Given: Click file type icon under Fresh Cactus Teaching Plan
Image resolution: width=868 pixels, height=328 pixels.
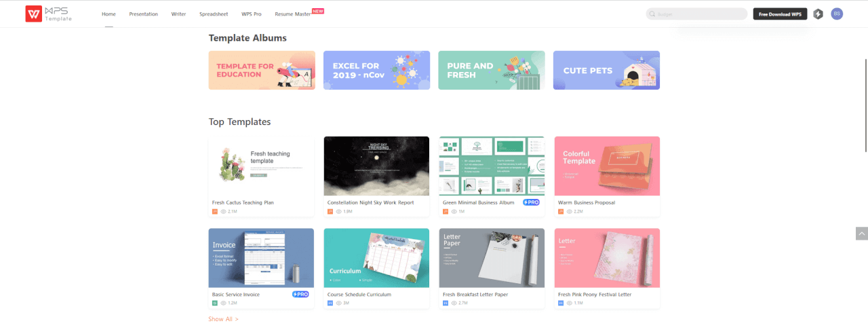Looking at the screenshot, I should tap(215, 211).
